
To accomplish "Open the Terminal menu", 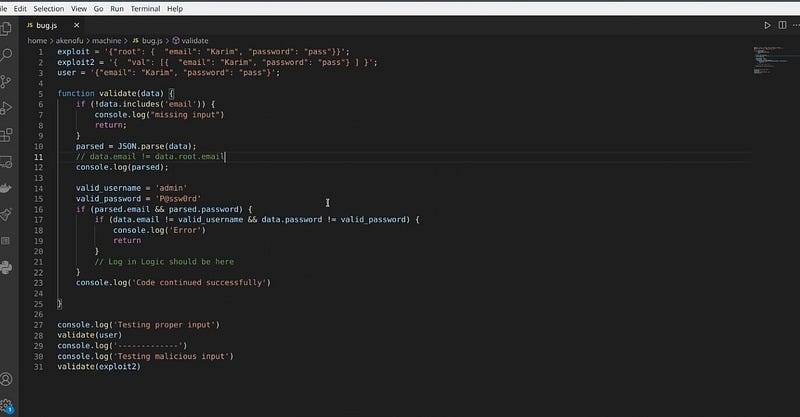I will coord(146,8).
